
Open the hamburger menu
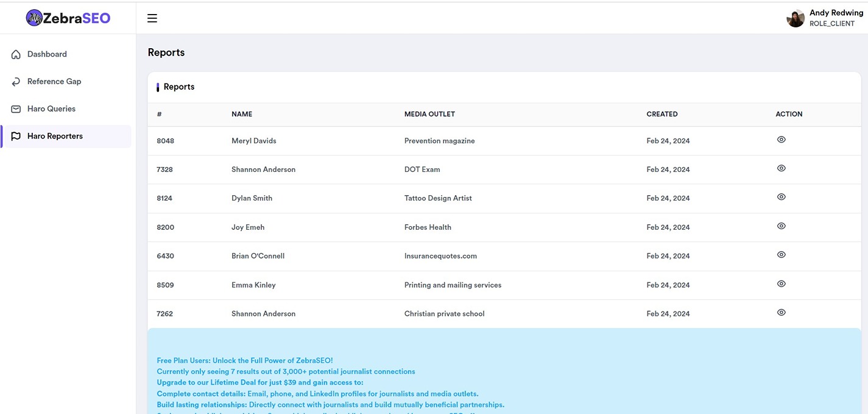(152, 18)
